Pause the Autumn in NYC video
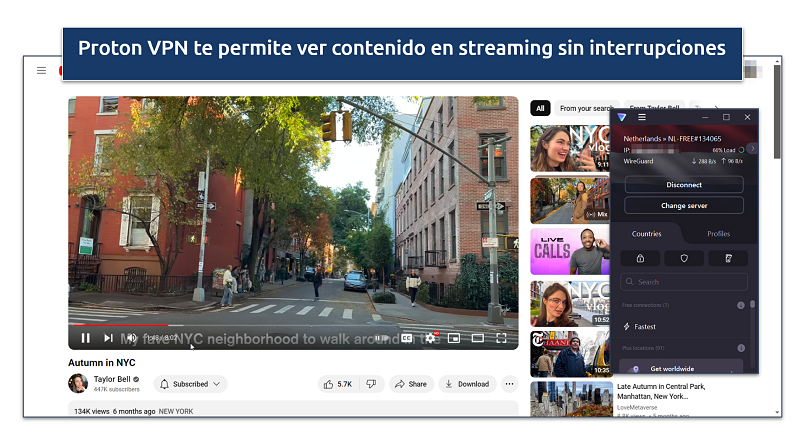 pyautogui.click(x=86, y=338)
